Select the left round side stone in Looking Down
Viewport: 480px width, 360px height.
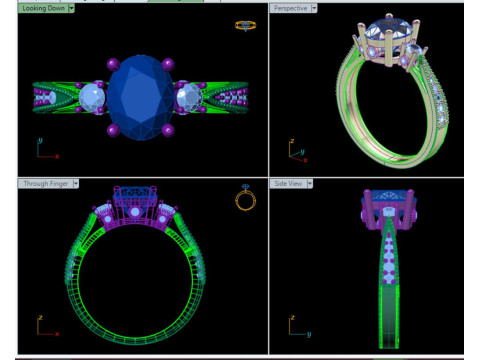click(92, 97)
